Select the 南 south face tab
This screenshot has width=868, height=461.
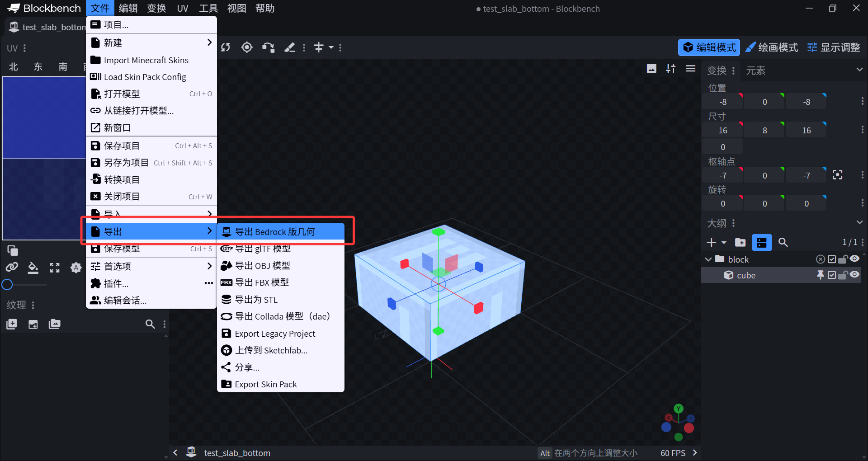click(63, 67)
